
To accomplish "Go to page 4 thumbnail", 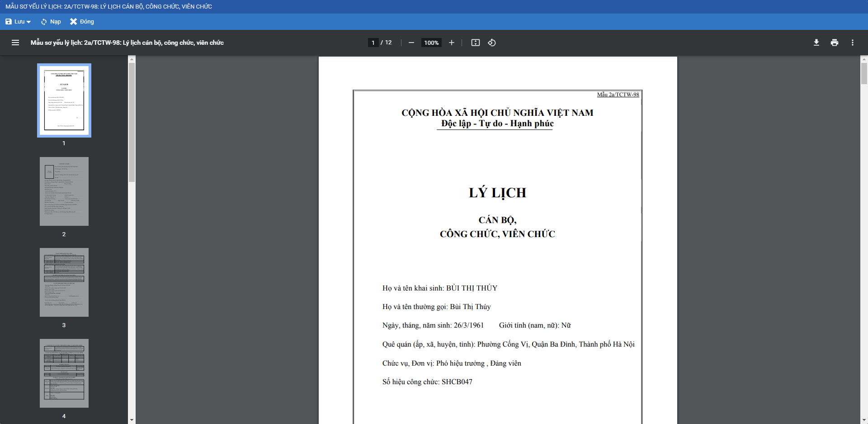I will coord(64,373).
